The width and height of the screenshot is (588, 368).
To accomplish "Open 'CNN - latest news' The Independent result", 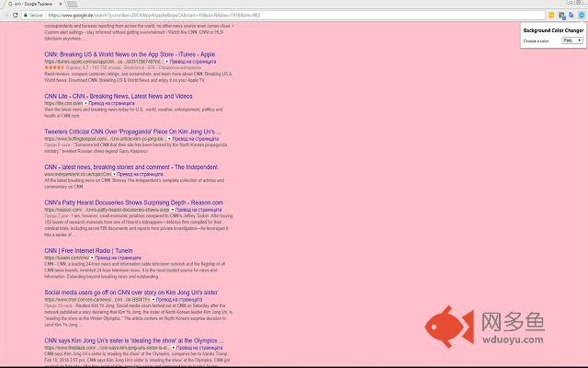I will click(130, 167).
